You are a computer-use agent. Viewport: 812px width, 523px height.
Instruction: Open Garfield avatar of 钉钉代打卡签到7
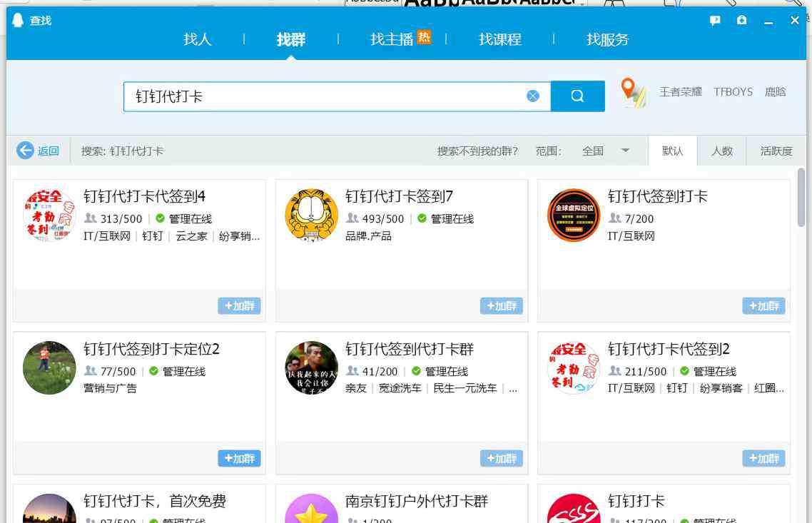click(311, 215)
